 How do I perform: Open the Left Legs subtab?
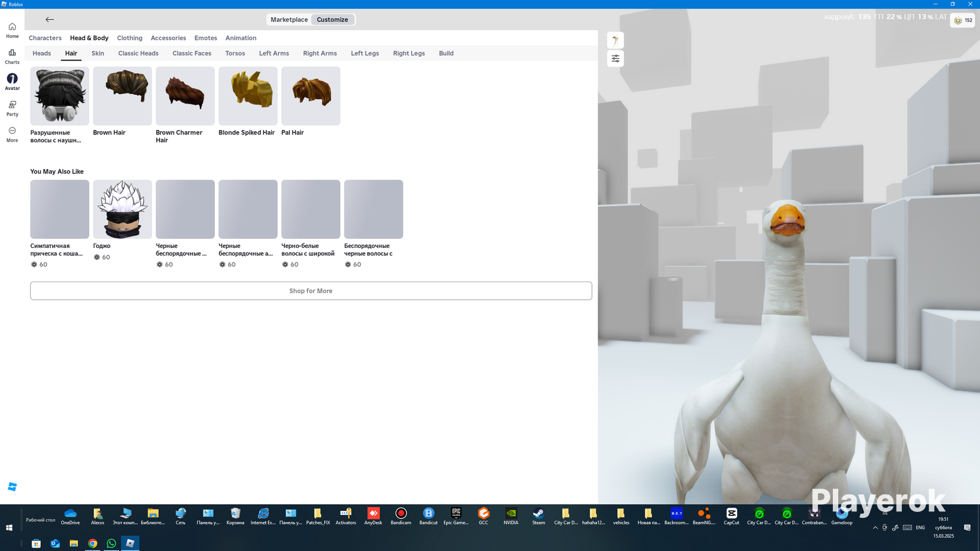[x=365, y=53]
